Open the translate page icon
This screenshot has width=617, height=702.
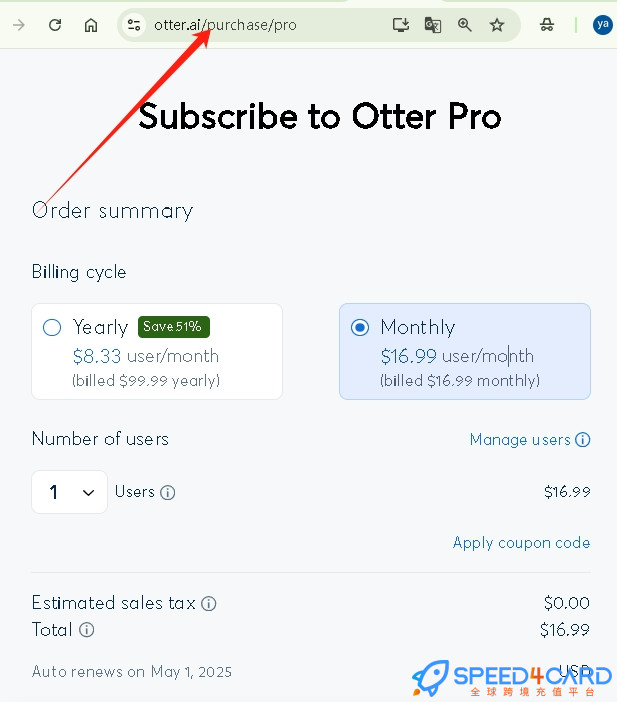coord(433,25)
